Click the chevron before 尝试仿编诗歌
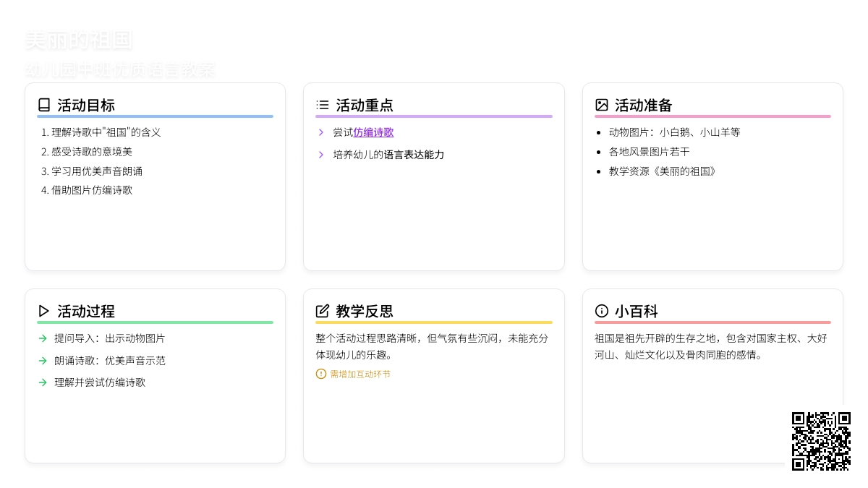The width and height of the screenshot is (868, 488). click(x=321, y=132)
